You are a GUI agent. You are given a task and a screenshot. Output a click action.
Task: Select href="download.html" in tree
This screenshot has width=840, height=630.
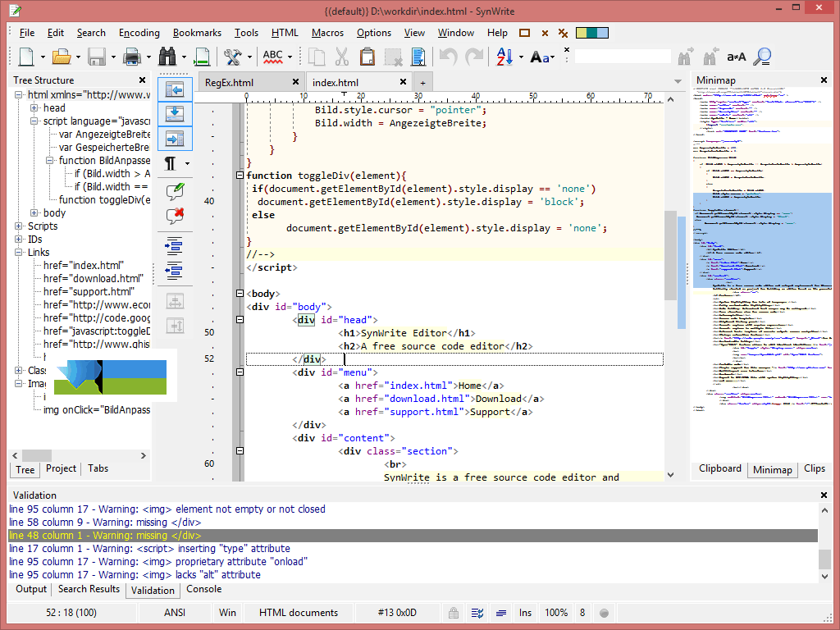(94, 279)
